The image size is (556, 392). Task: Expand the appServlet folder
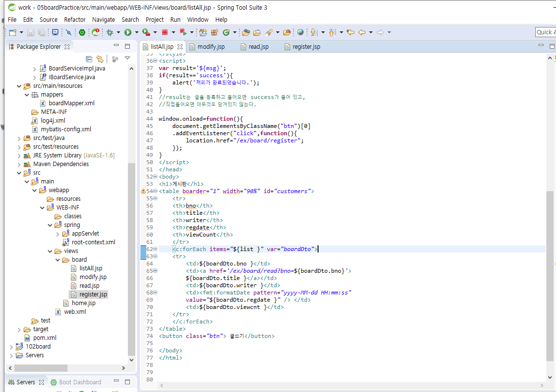pyautogui.click(x=57, y=234)
